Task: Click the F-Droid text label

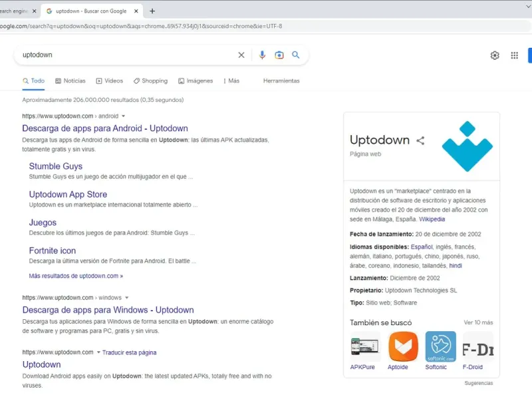Action: (x=472, y=367)
